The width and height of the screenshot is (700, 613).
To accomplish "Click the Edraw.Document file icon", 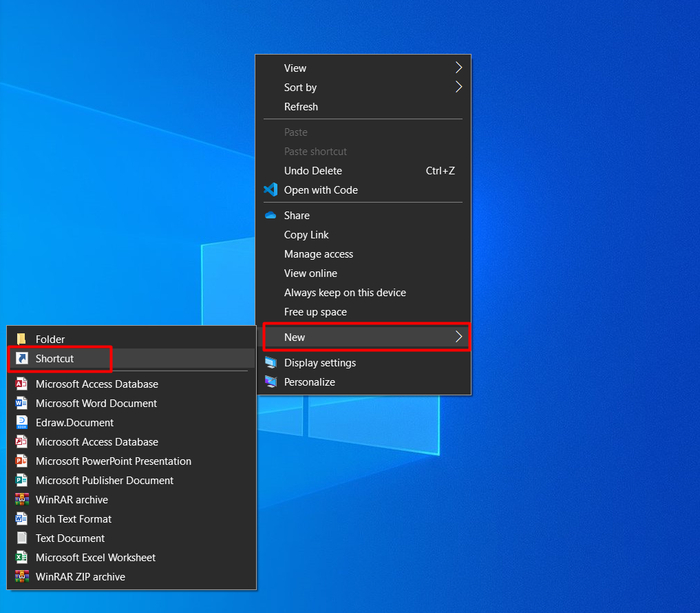I will 21,422.
